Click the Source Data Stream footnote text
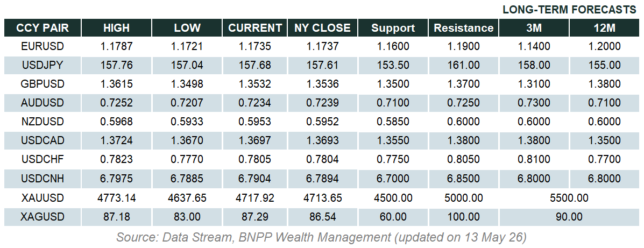The image size is (644, 248). [x=322, y=237]
